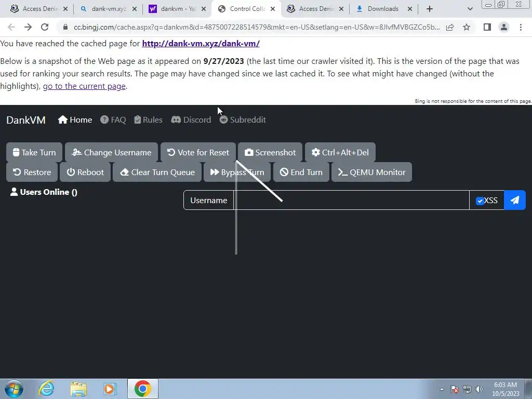Share this page icon

[450, 27]
